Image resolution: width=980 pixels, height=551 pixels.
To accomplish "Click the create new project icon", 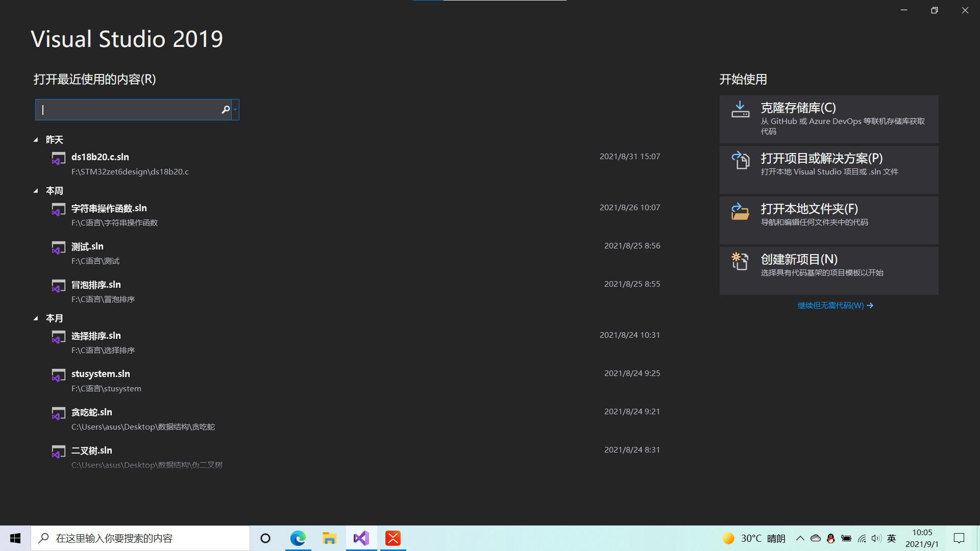I will coord(740,261).
